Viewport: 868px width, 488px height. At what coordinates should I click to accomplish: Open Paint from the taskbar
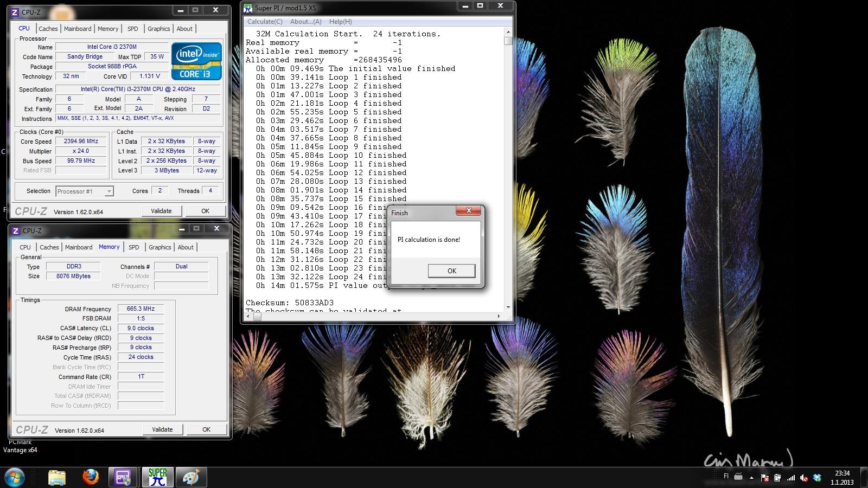[191, 477]
